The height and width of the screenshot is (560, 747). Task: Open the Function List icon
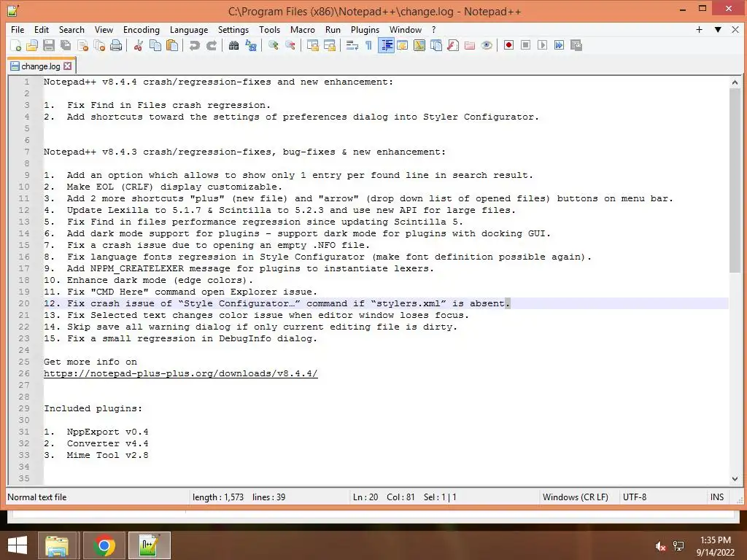[453, 45]
